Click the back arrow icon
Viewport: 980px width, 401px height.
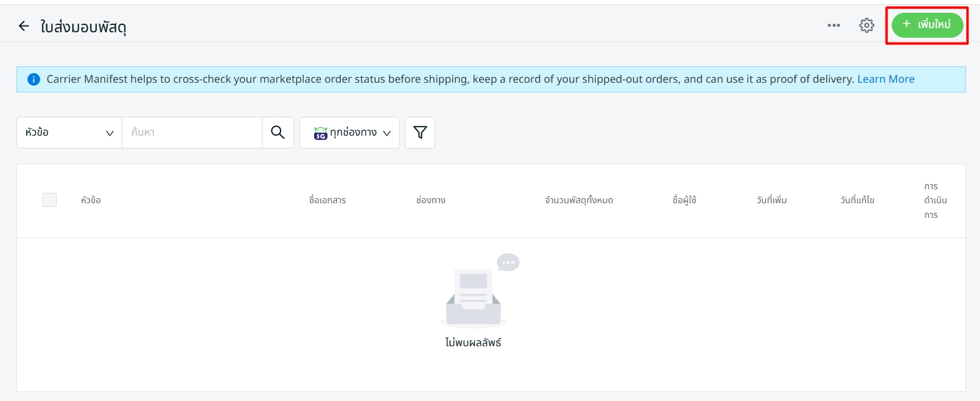point(24,26)
